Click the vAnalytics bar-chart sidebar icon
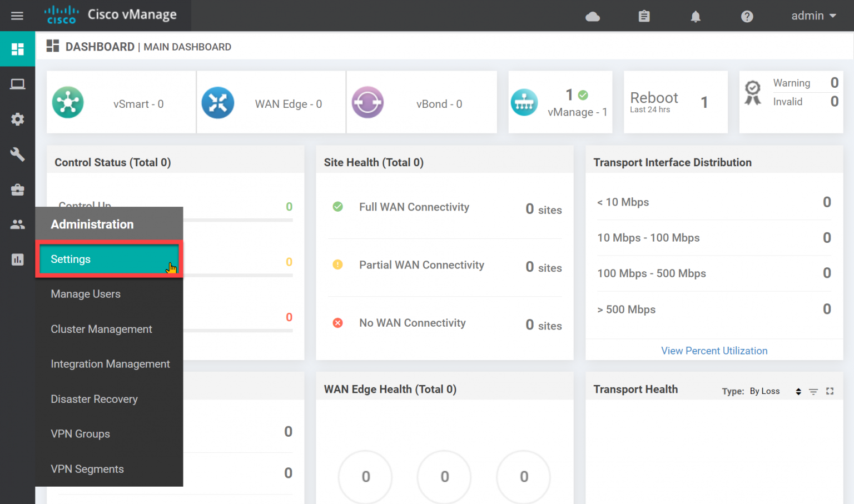 tap(17, 260)
